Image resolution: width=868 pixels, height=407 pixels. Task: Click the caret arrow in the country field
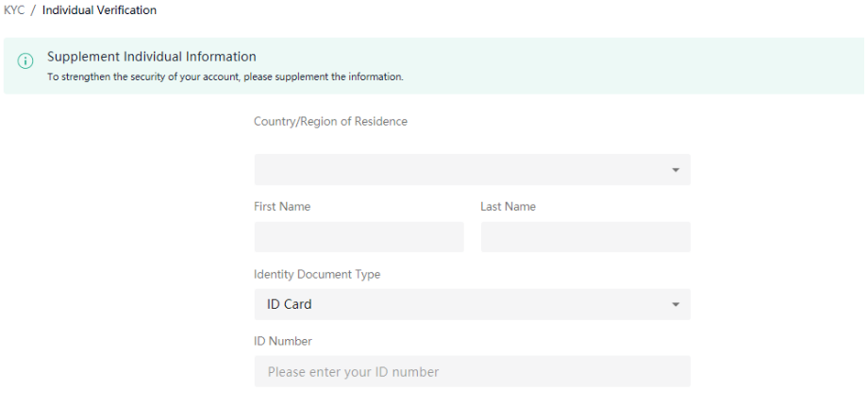coord(676,170)
